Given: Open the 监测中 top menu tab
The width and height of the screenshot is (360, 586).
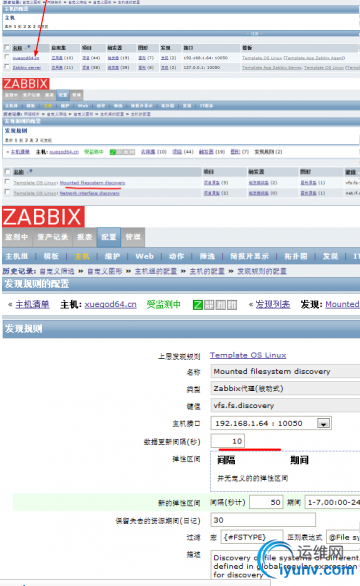Looking at the screenshot, I should (17, 237).
